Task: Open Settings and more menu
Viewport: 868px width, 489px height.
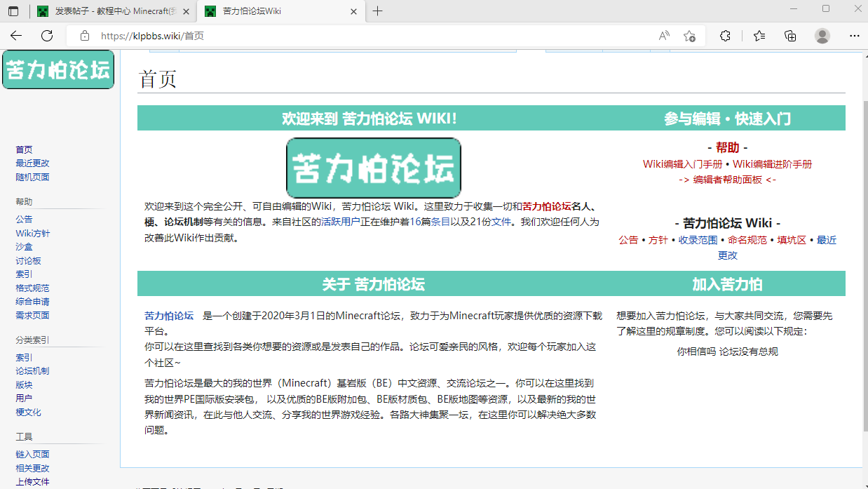Action: point(854,36)
